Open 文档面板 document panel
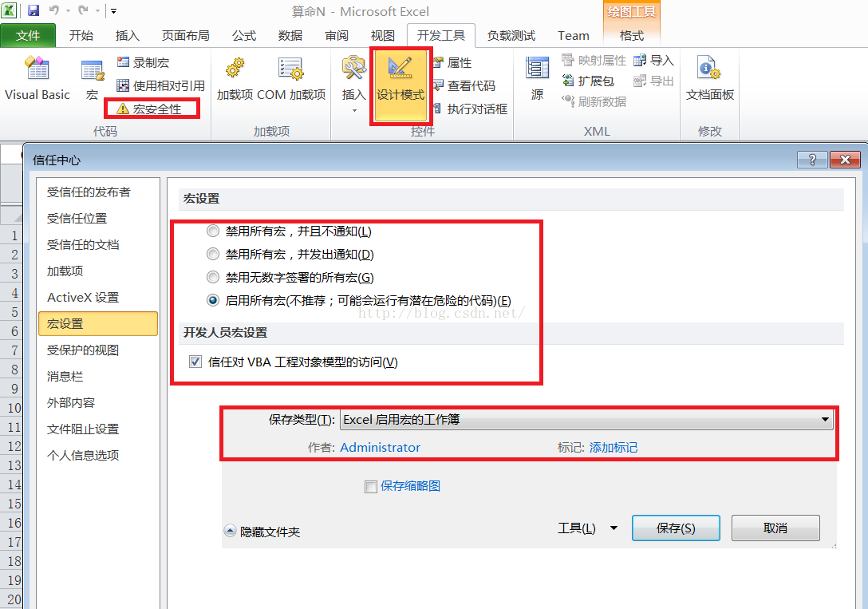Screen dimensions: 868x609 click(x=710, y=78)
